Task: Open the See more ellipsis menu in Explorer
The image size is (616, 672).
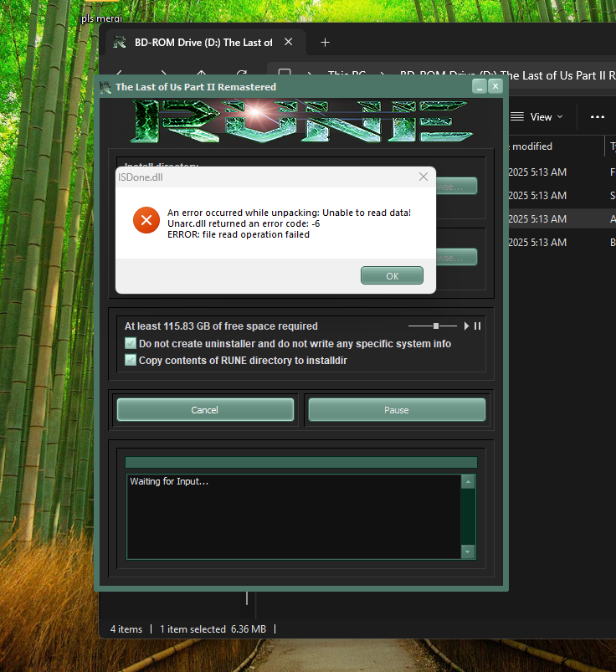Action: [597, 116]
